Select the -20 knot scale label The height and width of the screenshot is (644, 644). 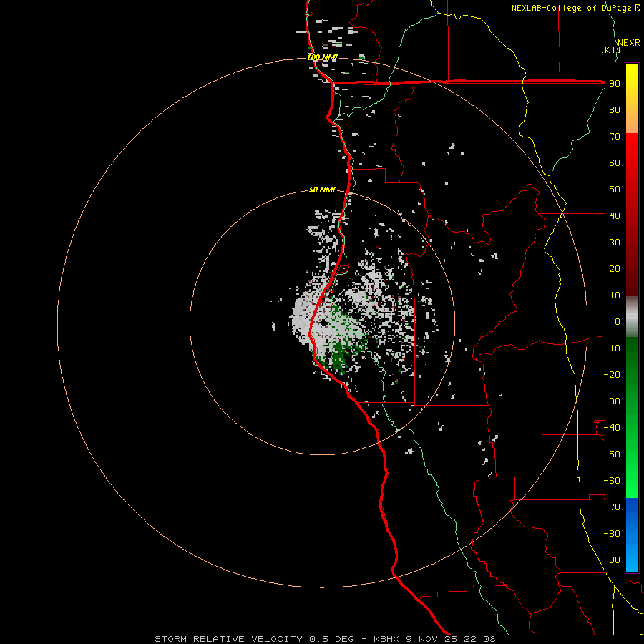click(x=612, y=374)
